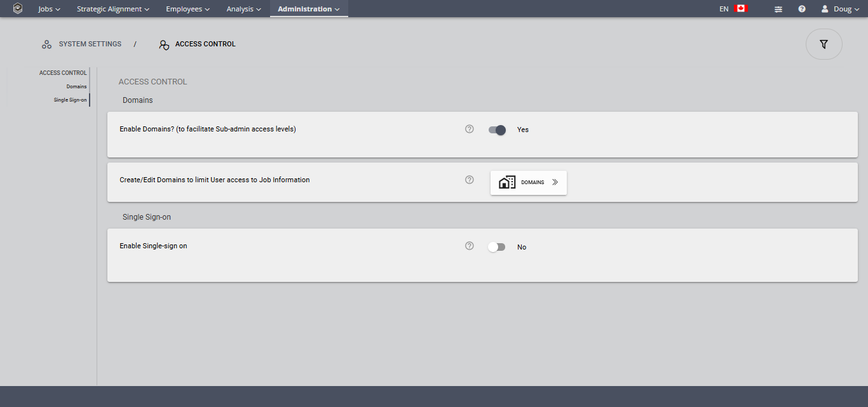
Task: Click the 'No' label beside Single-sign on toggle
Action: point(522,247)
